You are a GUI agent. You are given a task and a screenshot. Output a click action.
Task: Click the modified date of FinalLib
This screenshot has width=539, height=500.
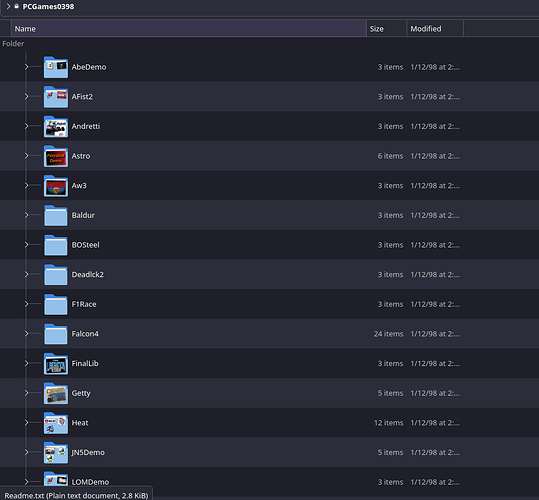tap(435, 363)
